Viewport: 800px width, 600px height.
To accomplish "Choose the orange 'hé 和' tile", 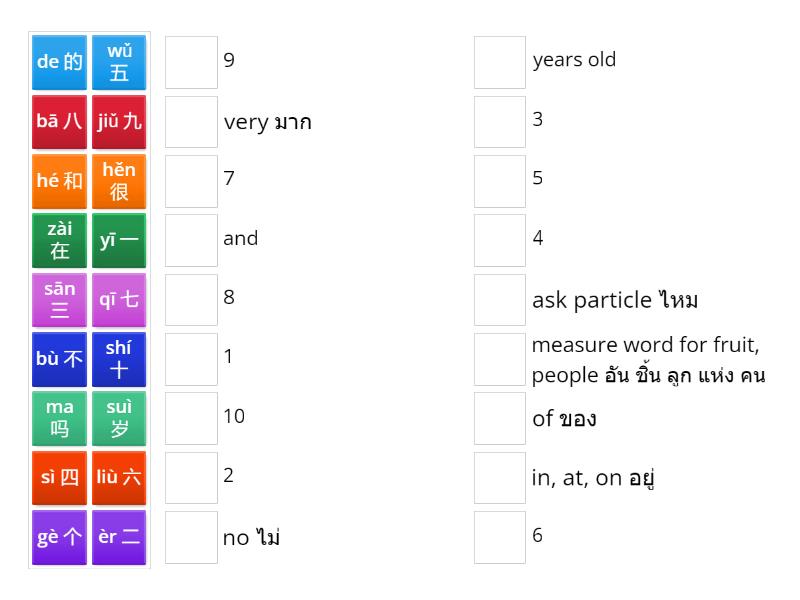I will click(59, 181).
